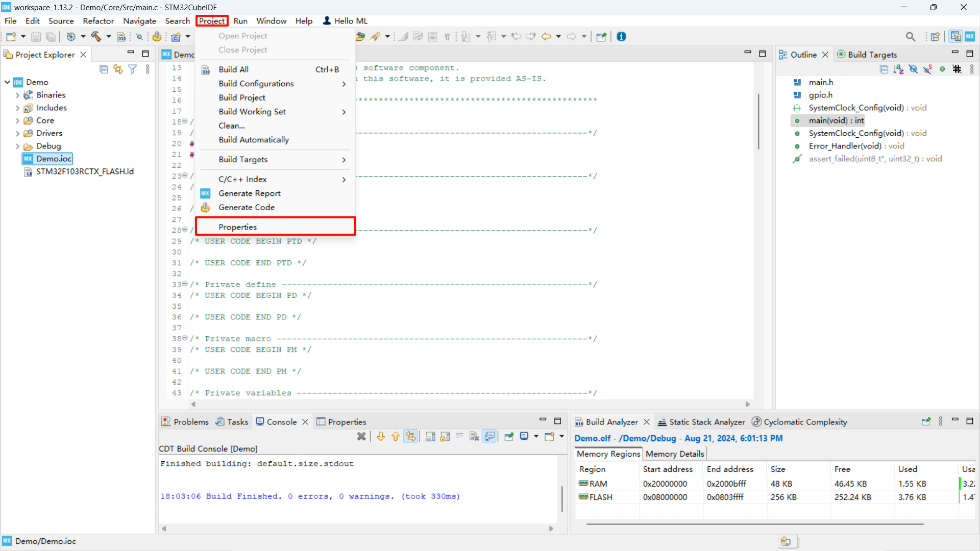Click the Filter icon in Project Explorer
980x551 pixels.
(x=133, y=69)
